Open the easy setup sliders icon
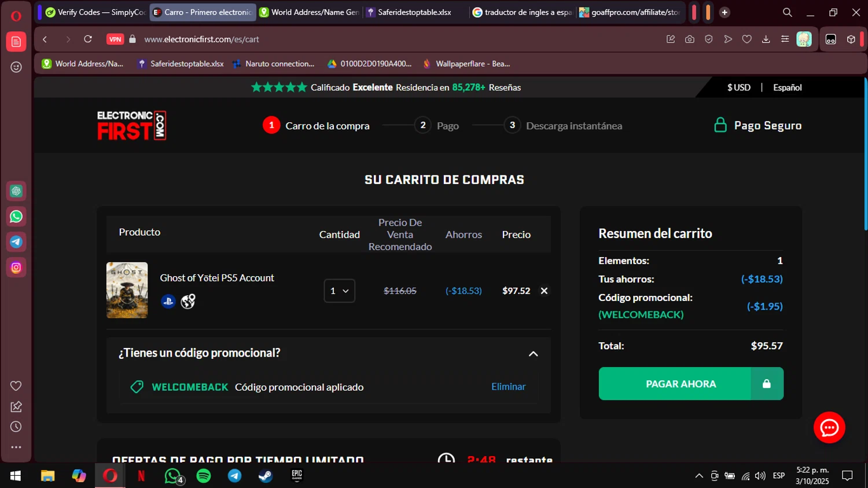868x488 pixels. tap(785, 39)
